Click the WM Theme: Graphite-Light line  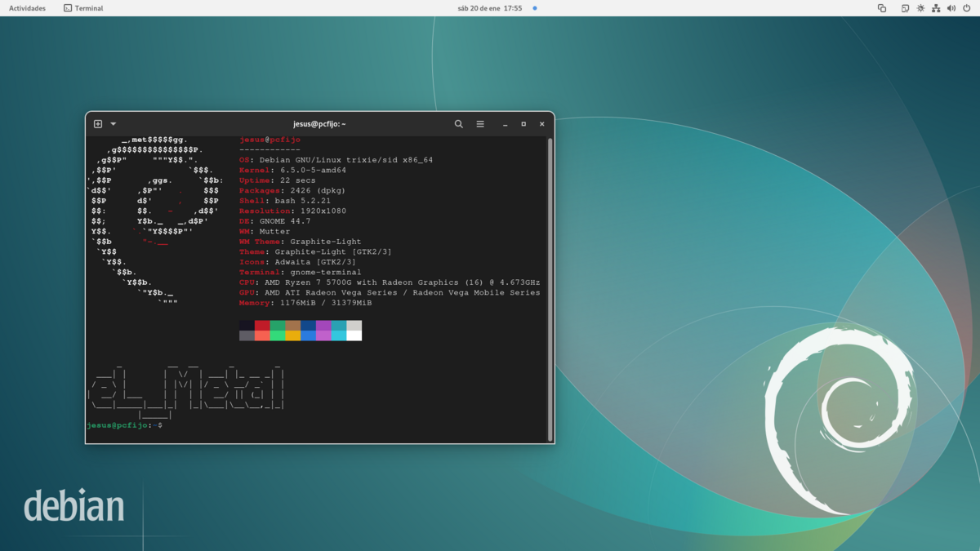click(300, 242)
